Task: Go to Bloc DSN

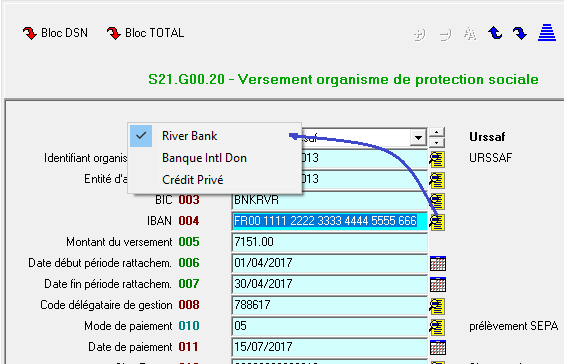Action: [x=55, y=33]
